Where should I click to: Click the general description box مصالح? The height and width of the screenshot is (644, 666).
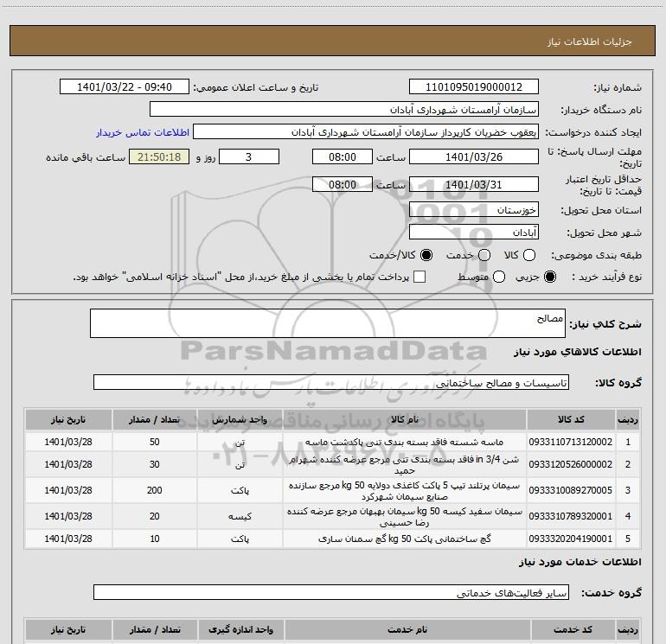[328, 323]
